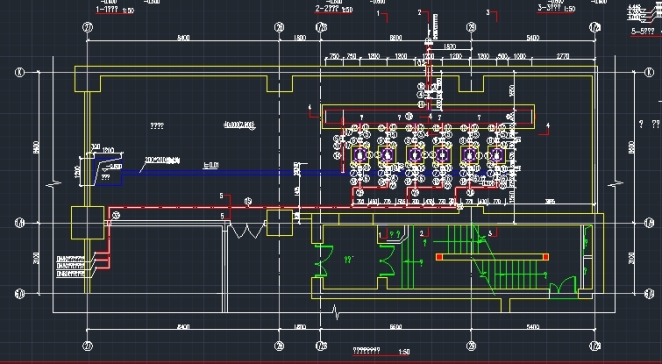The width and height of the screenshot is (662, 364).
Task: Click tag bubble 15 on the long red pipe
Action: point(248,201)
